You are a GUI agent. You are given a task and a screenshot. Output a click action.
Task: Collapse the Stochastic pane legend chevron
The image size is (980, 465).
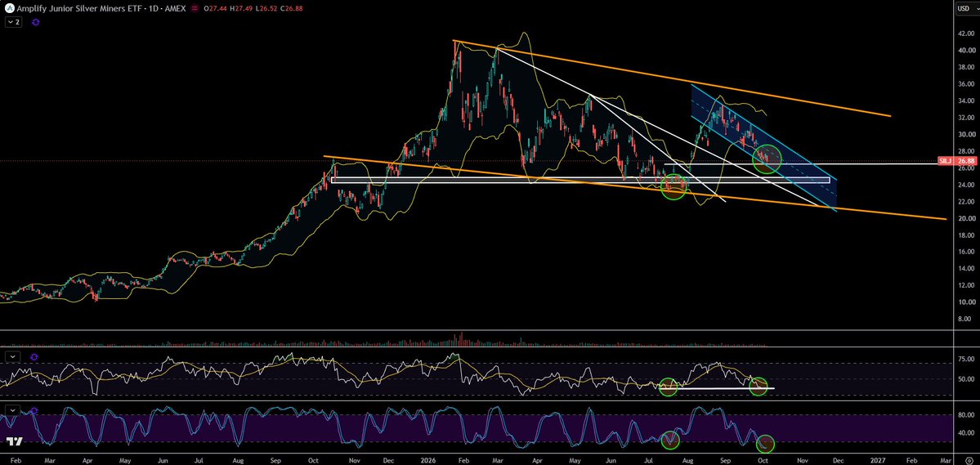tap(12, 410)
